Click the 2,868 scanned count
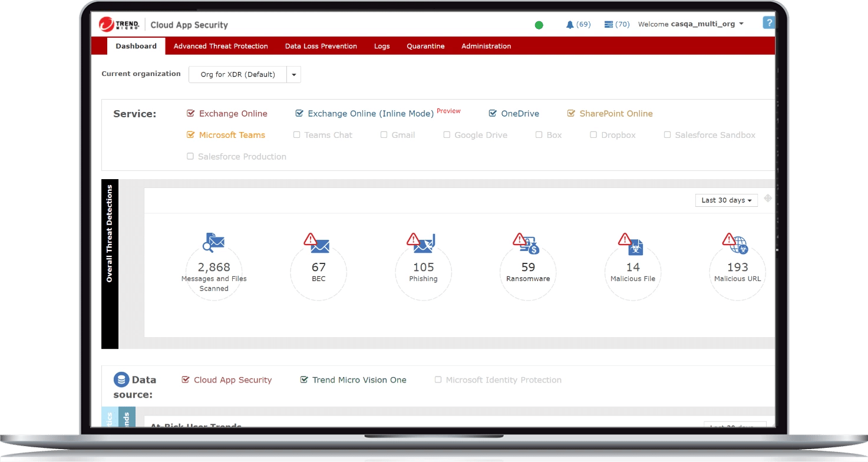The image size is (868, 462). pyautogui.click(x=214, y=267)
